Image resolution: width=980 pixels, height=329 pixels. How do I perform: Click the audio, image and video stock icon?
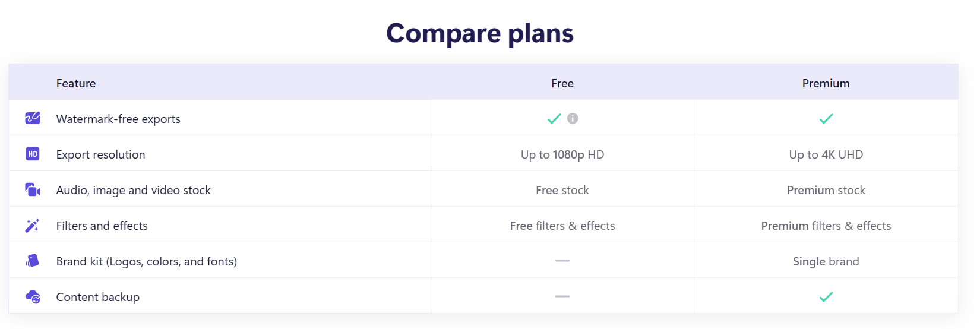click(33, 189)
